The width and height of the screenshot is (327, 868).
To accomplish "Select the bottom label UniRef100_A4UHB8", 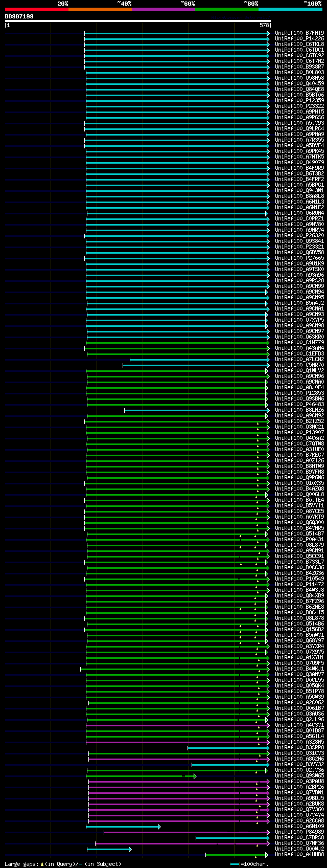I will click(x=299, y=855).
